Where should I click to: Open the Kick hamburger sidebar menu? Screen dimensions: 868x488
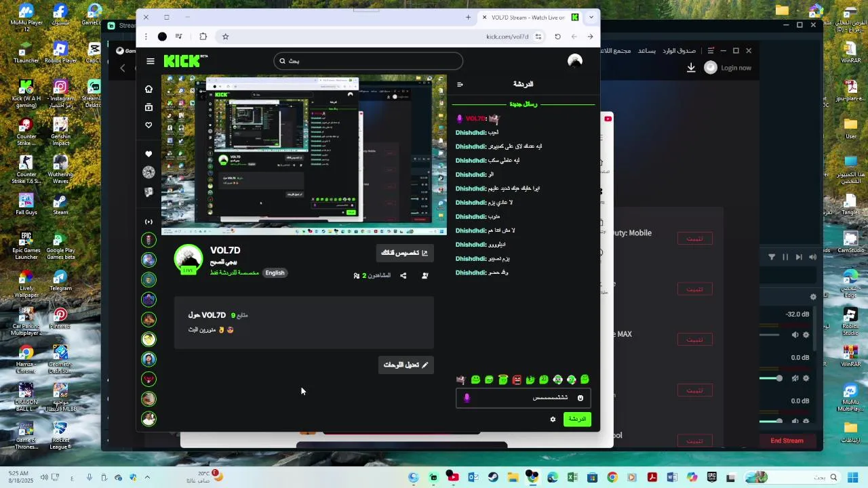click(151, 61)
